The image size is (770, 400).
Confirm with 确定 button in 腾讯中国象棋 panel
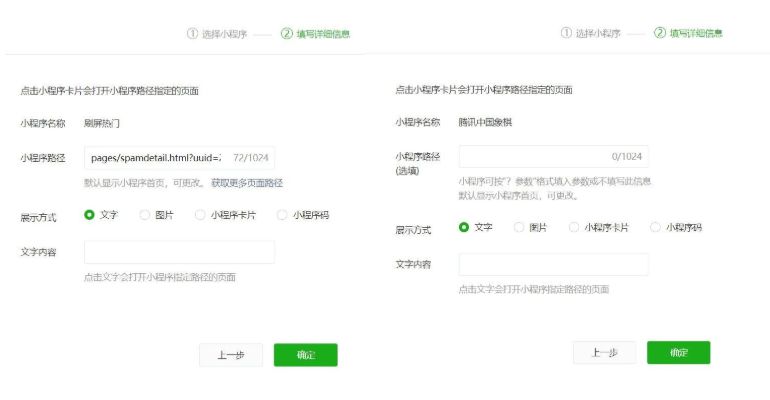(678, 353)
